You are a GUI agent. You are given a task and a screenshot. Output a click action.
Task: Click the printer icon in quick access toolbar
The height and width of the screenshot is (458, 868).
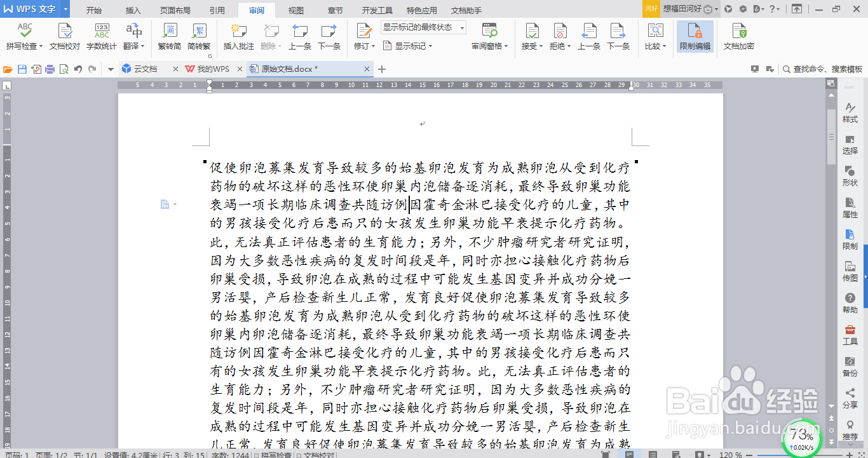(50, 69)
